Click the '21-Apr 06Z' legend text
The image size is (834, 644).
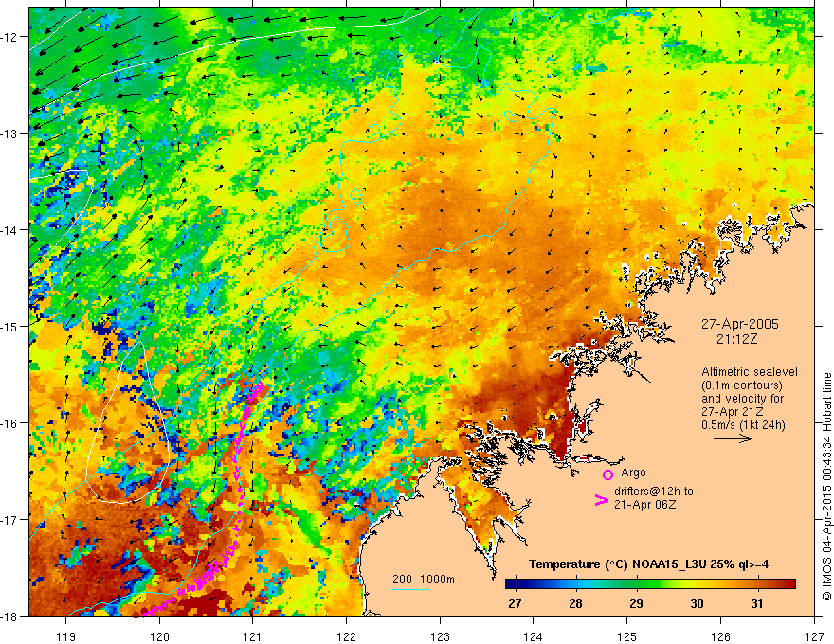click(x=644, y=505)
